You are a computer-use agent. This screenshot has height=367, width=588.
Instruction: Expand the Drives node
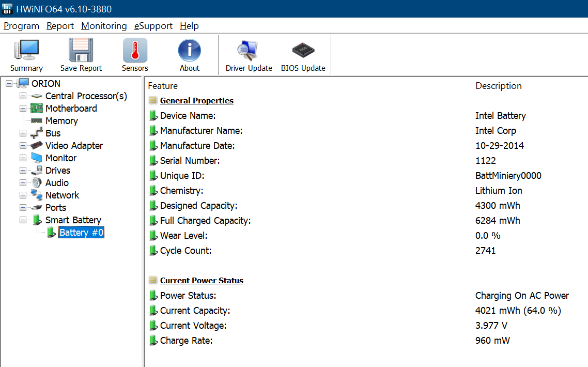click(23, 171)
